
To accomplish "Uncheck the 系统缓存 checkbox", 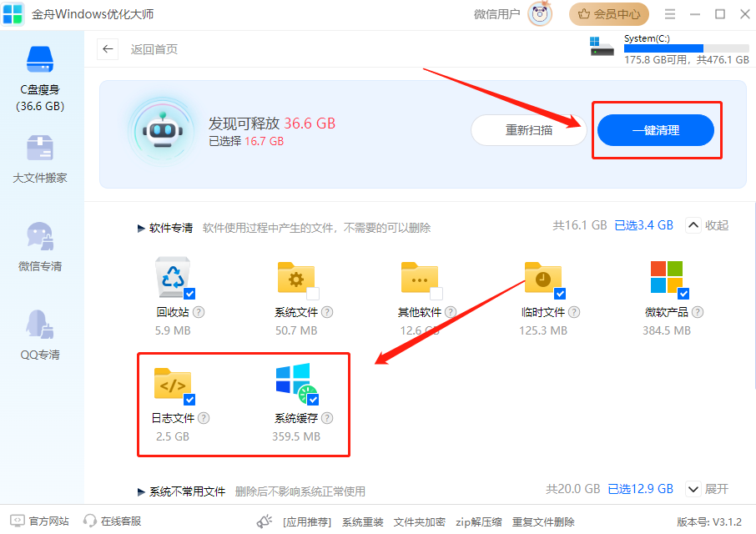I will 313,400.
